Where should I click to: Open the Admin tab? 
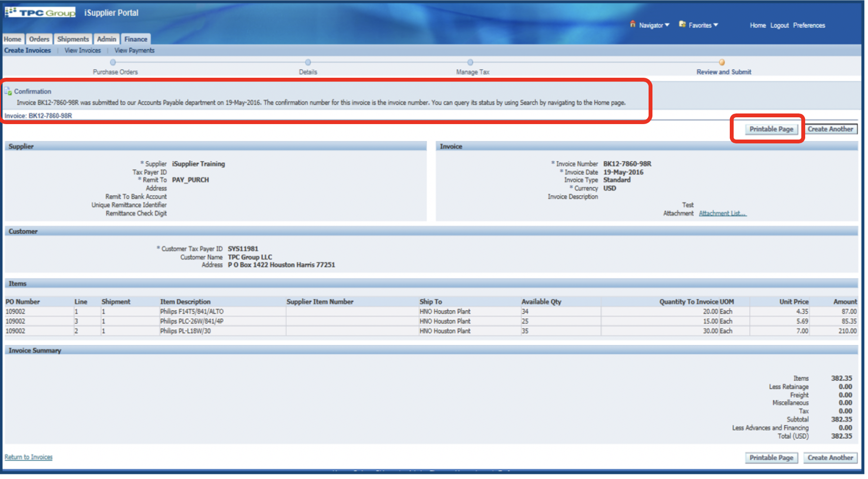click(x=106, y=39)
